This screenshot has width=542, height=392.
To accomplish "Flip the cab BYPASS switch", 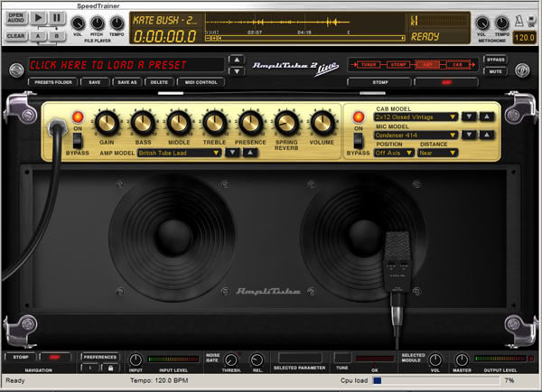I will click(359, 141).
